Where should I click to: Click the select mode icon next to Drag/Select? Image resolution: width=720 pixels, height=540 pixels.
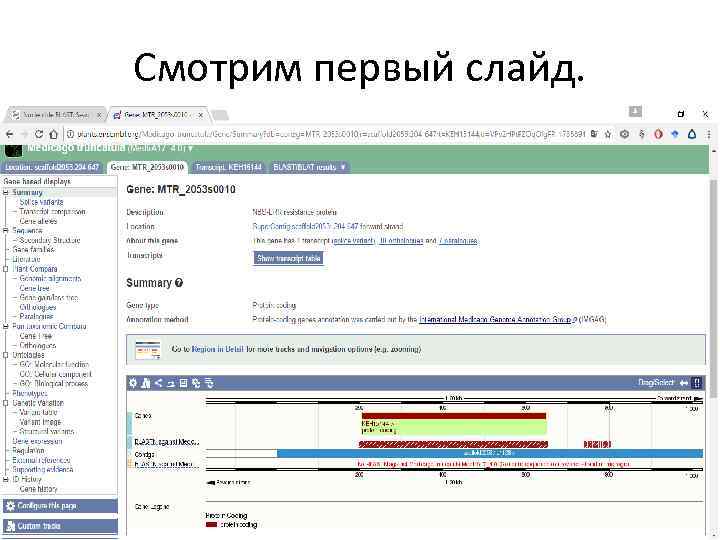tap(697, 383)
